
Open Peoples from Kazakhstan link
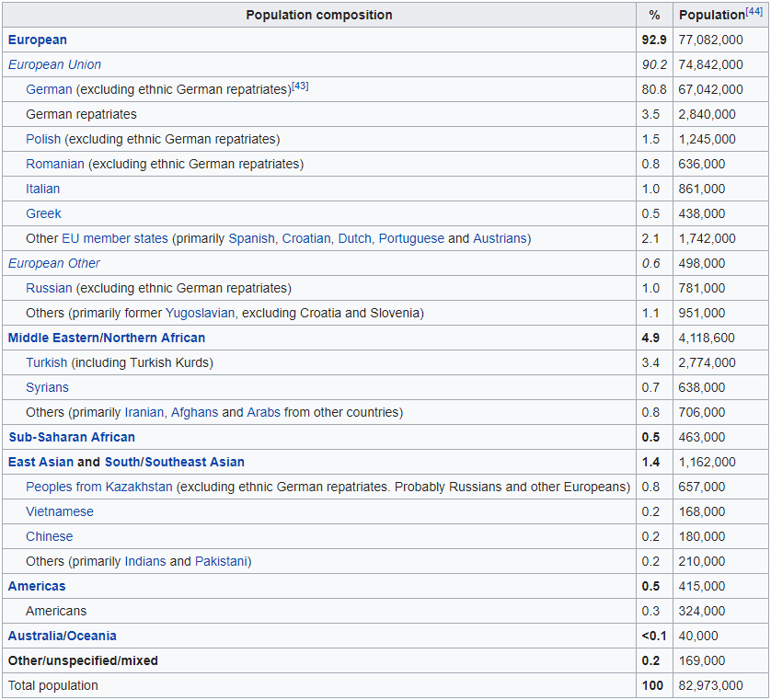pos(98,487)
